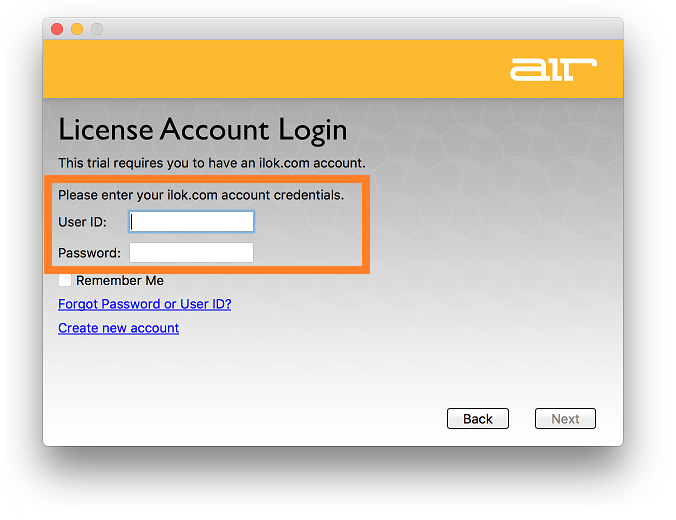This screenshot has height=520, width=676.
Task: Click the "Please enter your ilok.com account credentials" text
Action: coord(201,195)
